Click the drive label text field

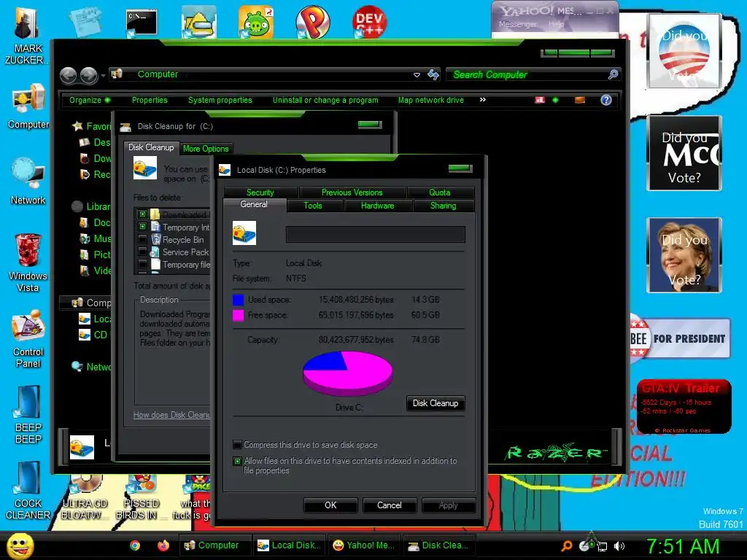click(x=376, y=234)
